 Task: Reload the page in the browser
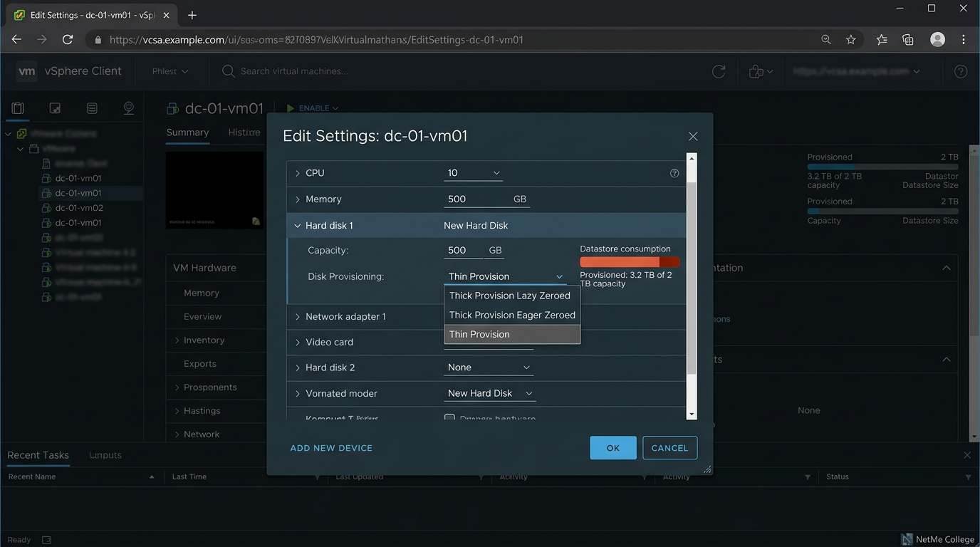(x=68, y=40)
